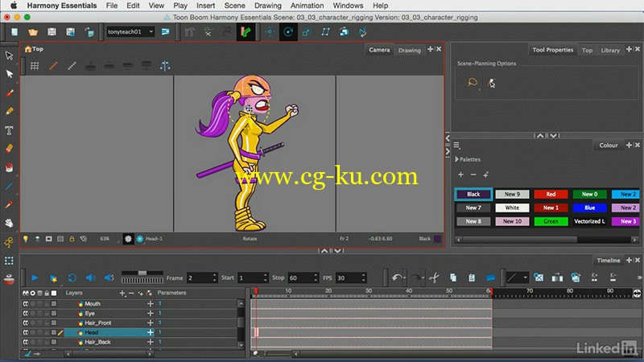Open the Apple menu

[14, 6]
